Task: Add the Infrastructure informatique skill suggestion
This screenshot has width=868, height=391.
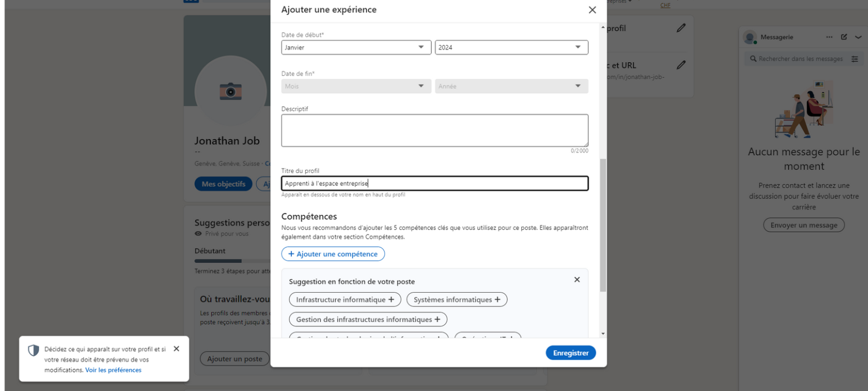Action: [x=345, y=299]
